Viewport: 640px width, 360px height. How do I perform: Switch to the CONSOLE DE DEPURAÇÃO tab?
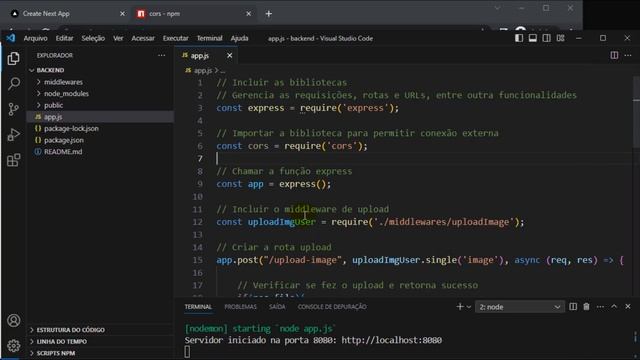click(x=332, y=307)
